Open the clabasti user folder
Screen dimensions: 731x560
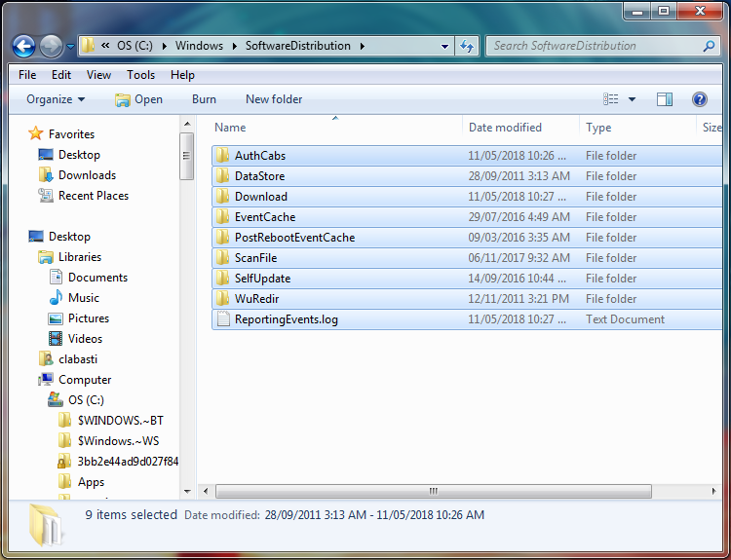68,359
